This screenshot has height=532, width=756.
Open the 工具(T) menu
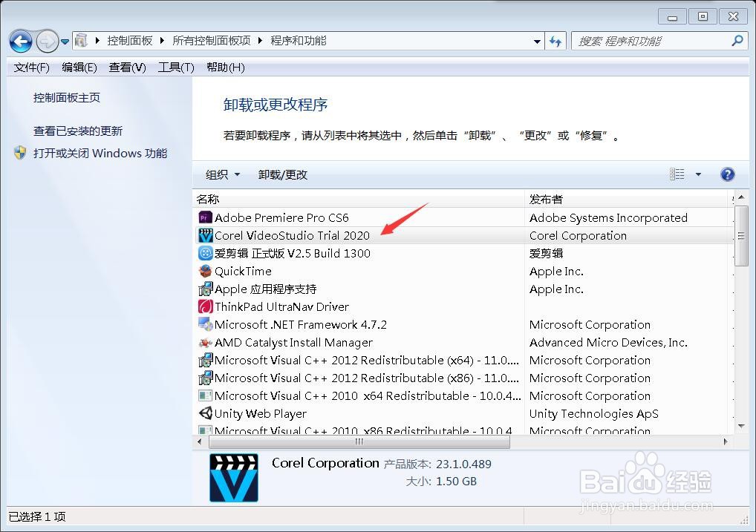[176, 68]
